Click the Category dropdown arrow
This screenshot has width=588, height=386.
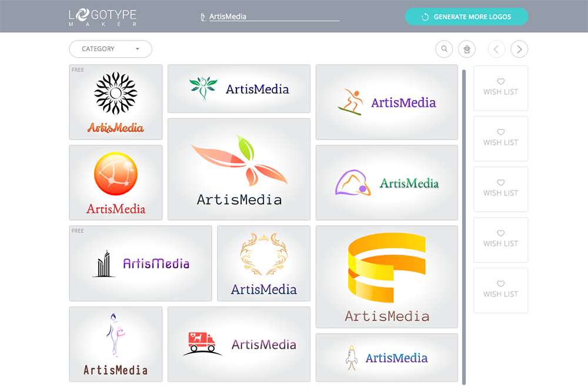(x=137, y=49)
